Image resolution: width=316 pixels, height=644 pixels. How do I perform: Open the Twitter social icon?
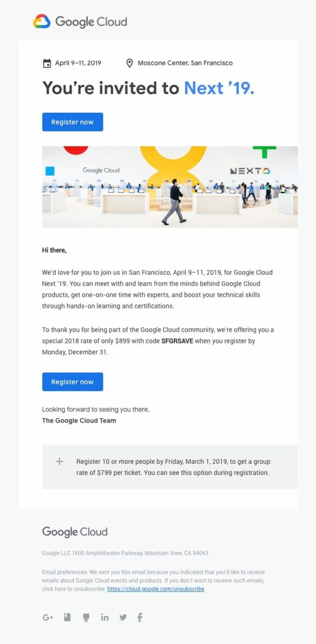click(123, 617)
